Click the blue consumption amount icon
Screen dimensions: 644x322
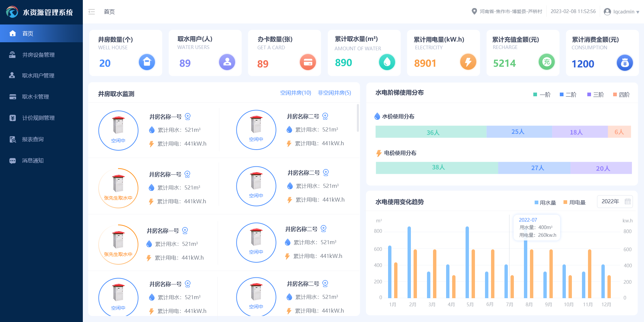pos(625,63)
